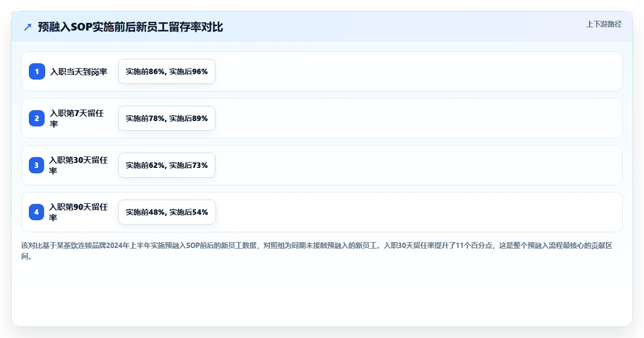Click the title 预融入SOP实施前后新员工留存率对比
644x338 pixels.
click(130, 27)
